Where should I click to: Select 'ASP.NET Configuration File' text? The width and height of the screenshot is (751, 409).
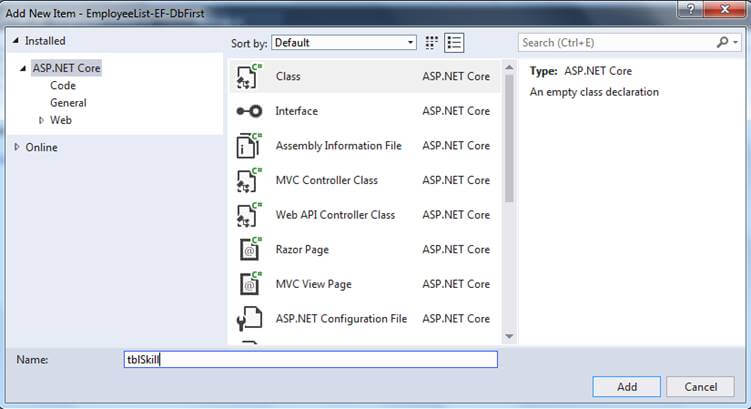point(341,318)
